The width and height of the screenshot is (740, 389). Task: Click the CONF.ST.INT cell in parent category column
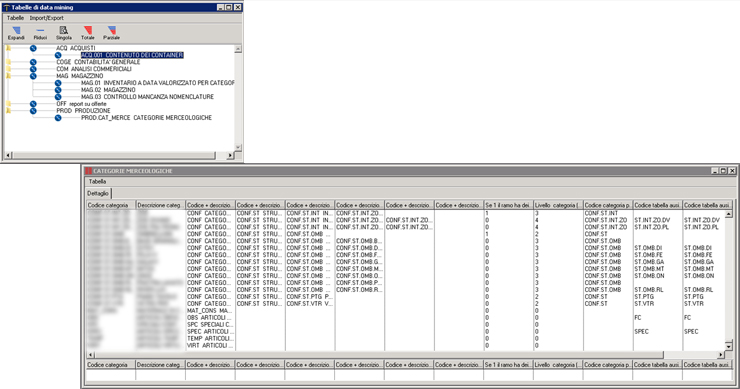(x=601, y=213)
